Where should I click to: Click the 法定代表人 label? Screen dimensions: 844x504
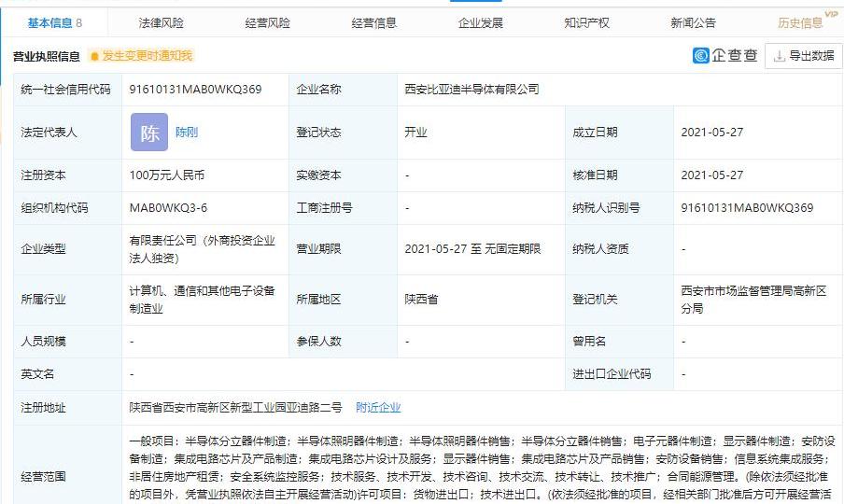[x=49, y=133]
